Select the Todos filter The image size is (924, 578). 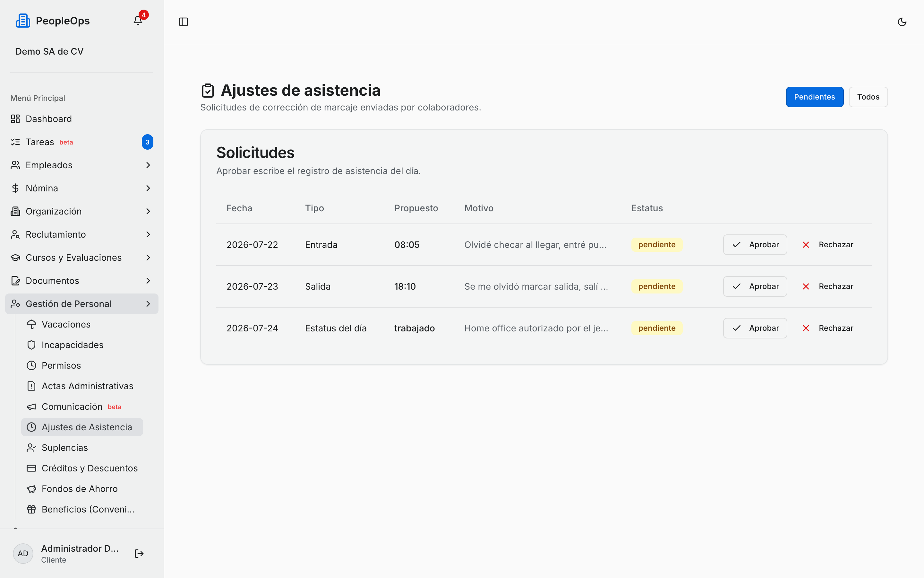coord(868,97)
